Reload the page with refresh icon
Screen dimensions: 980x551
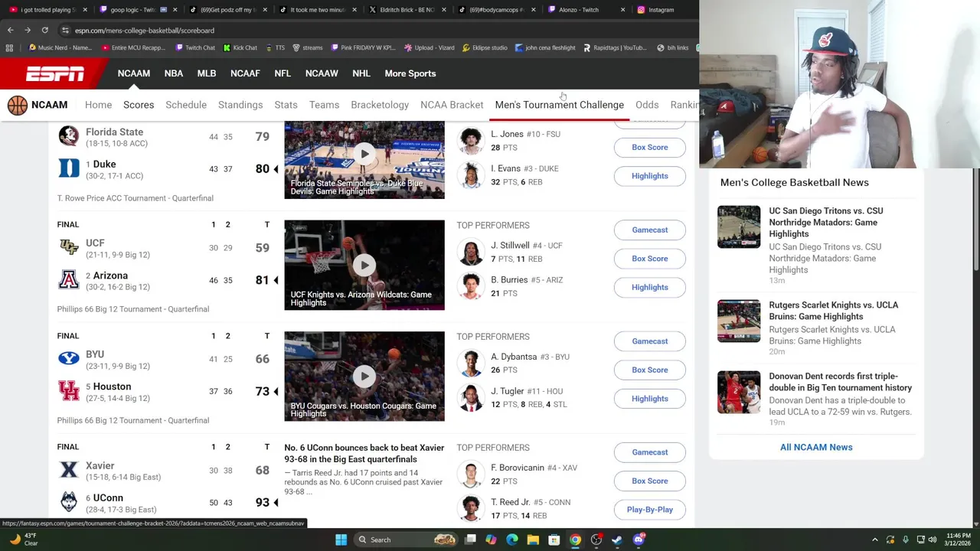point(44,30)
